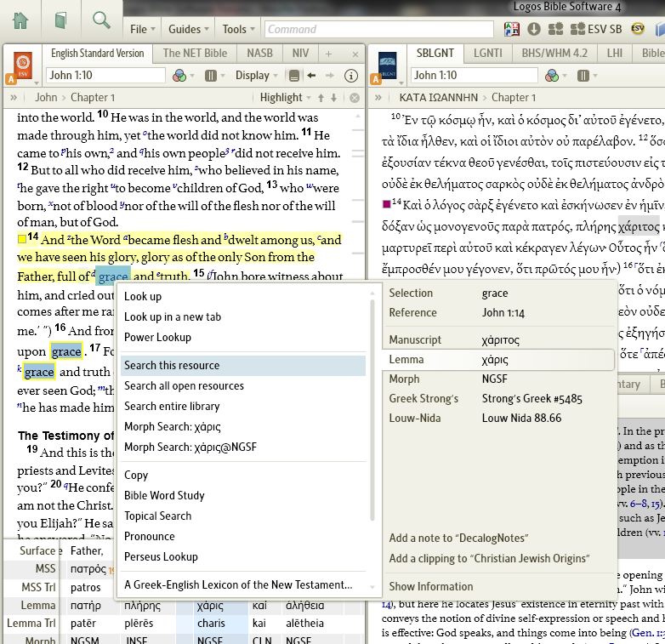
Task: Click the back arrow in ESV toolbar
Action: [x=311, y=76]
